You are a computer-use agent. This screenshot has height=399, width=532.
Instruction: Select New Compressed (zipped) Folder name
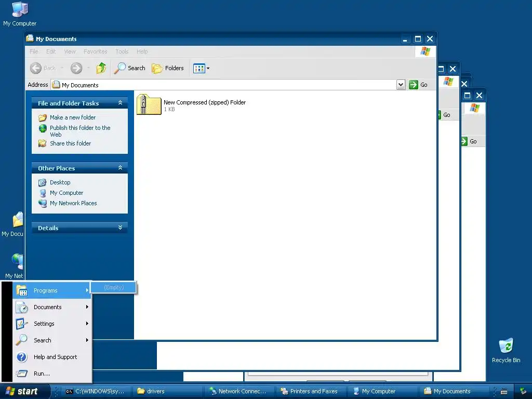click(205, 102)
